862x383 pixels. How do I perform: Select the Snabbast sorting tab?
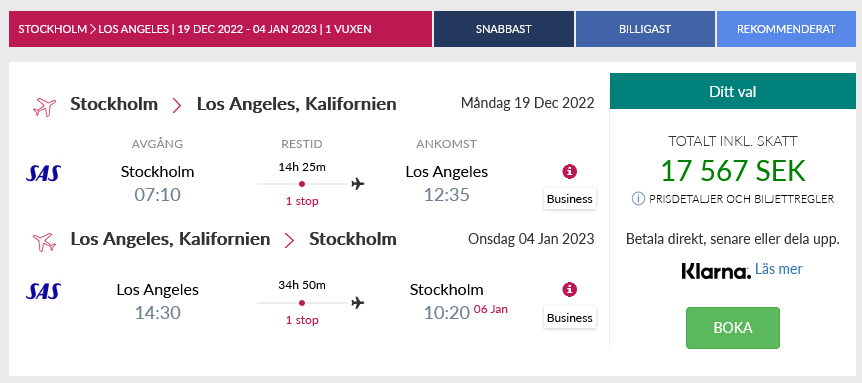click(504, 29)
